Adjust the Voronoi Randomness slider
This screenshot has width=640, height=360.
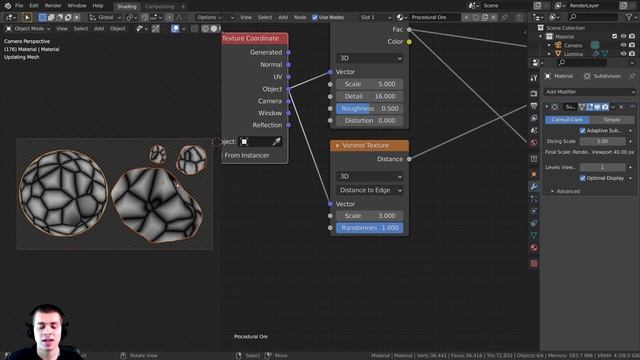coord(369,228)
